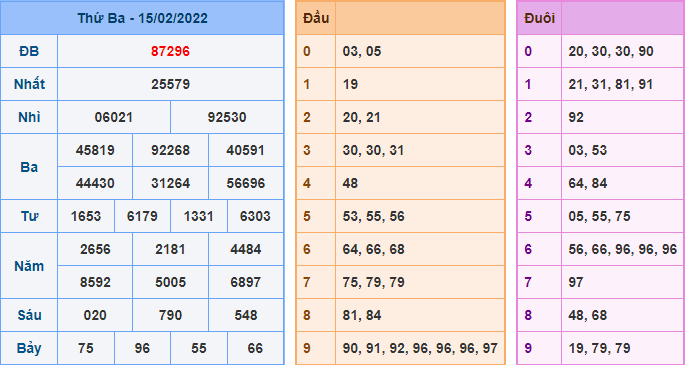685x365 pixels.
Task: Click the first prize number 25579
Action: coord(170,84)
